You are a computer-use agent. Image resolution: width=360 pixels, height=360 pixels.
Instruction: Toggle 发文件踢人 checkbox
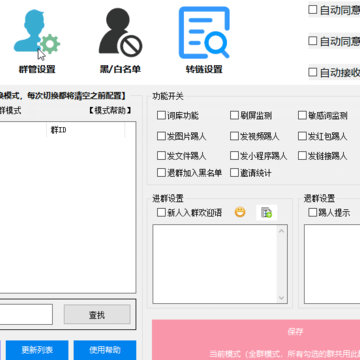point(161,156)
